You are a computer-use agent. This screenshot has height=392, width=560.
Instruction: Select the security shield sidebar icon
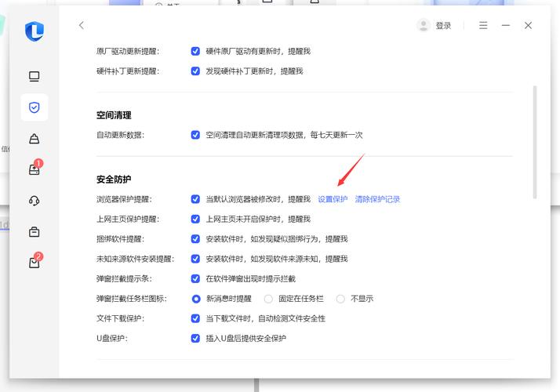pyautogui.click(x=35, y=107)
